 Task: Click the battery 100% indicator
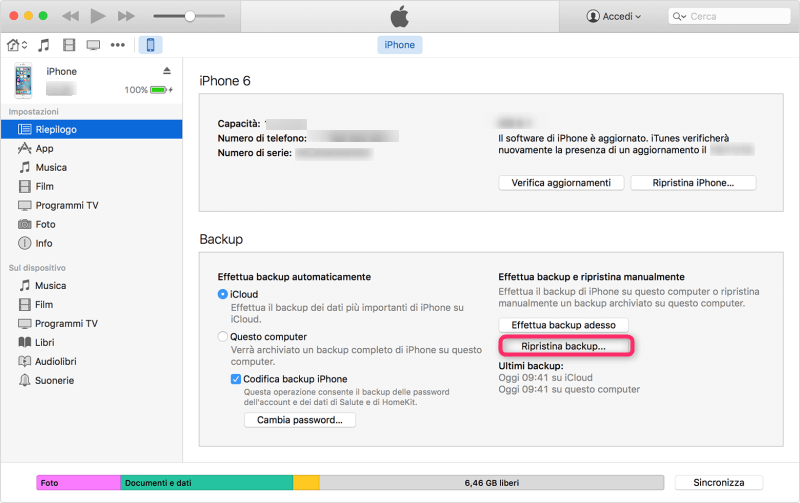pos(148,90)
